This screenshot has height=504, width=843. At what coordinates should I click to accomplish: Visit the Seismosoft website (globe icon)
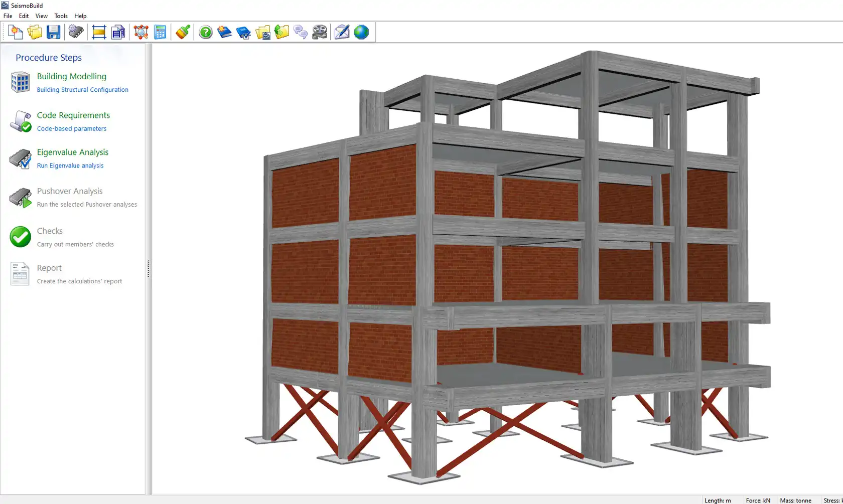click(361, 32)
